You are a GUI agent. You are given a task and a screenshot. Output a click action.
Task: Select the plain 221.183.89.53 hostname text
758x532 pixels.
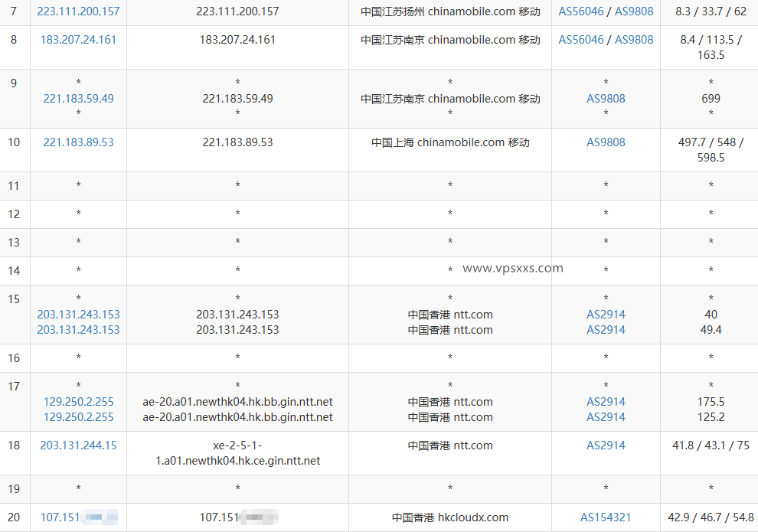pos(237,142)
